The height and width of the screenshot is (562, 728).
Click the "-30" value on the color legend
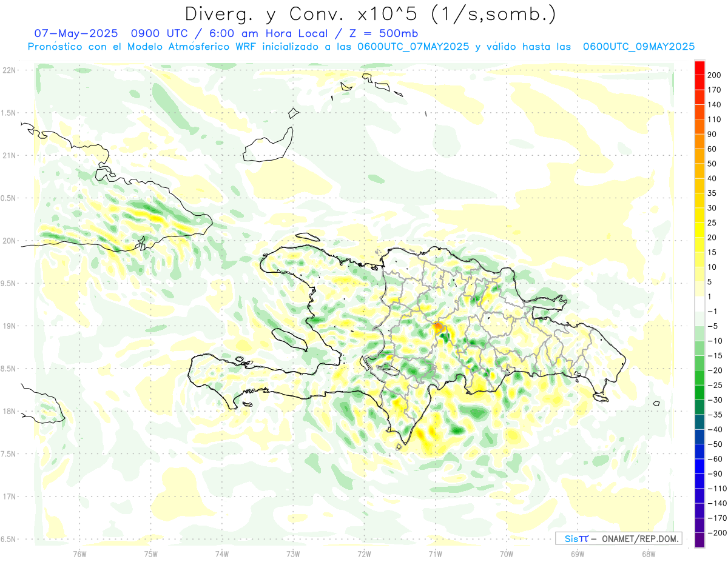coord(714,400)
